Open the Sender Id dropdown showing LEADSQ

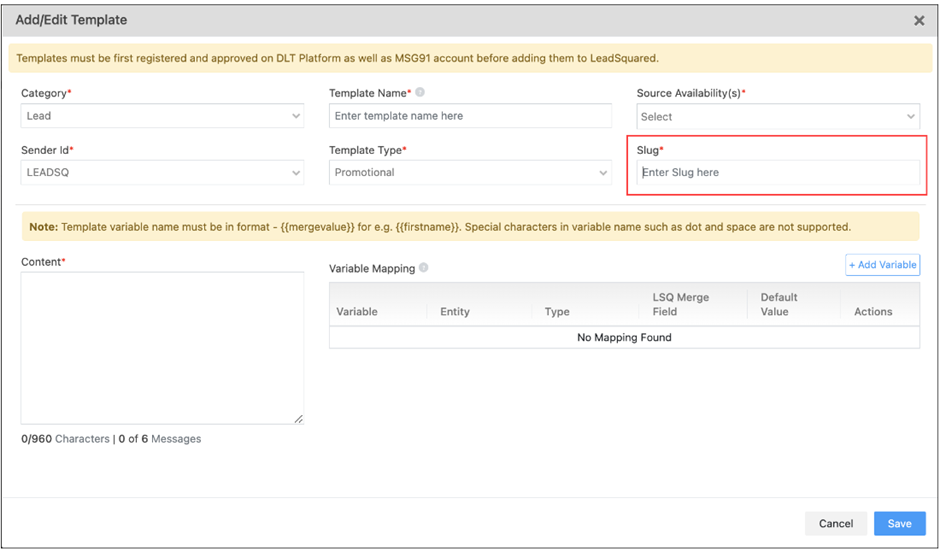162,172
